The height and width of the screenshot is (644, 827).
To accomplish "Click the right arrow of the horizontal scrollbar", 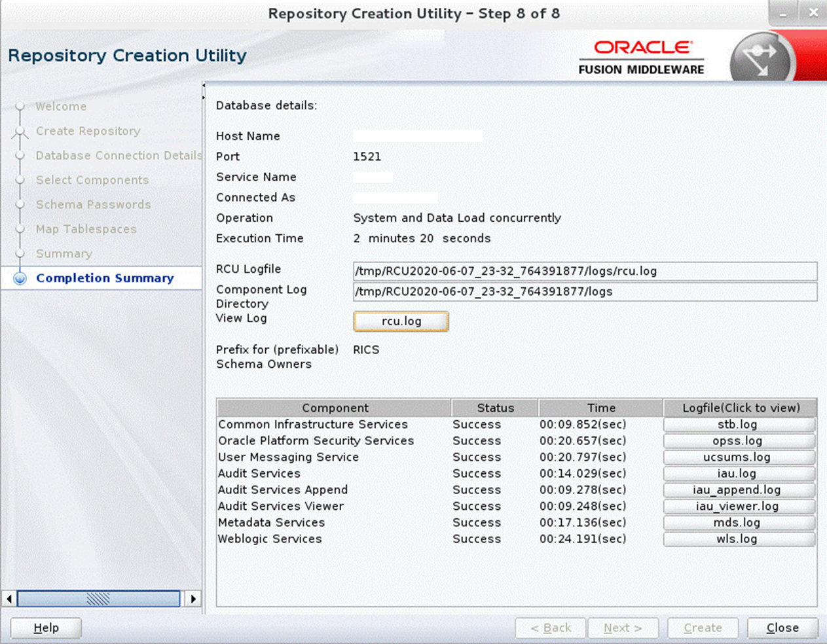I will click(193, 598).
